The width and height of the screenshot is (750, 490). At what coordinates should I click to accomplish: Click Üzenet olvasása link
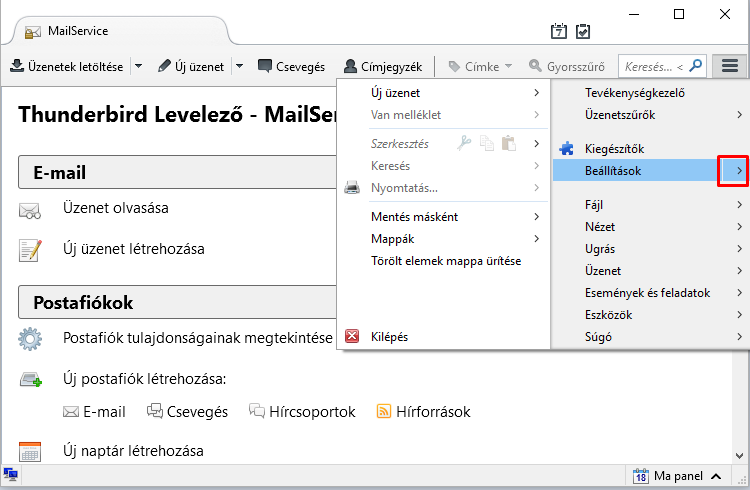pyautogui.click(x=116, y=208)
